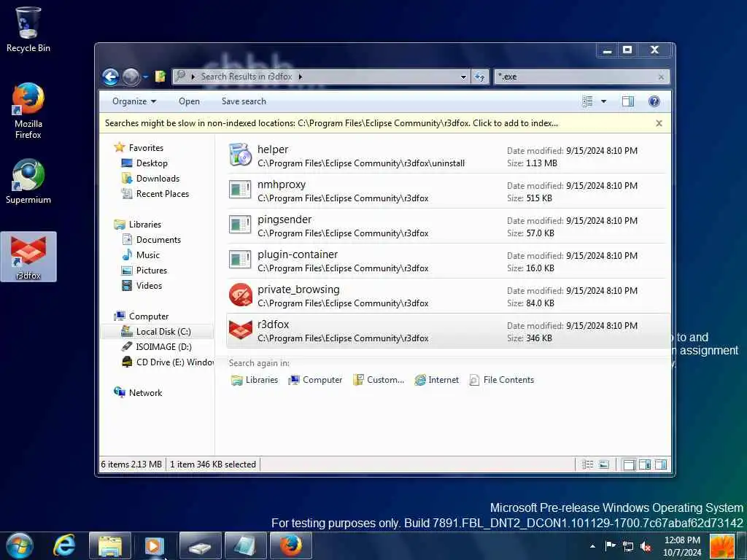
Task: Search again in File Contents
Action: coord(502,380)
